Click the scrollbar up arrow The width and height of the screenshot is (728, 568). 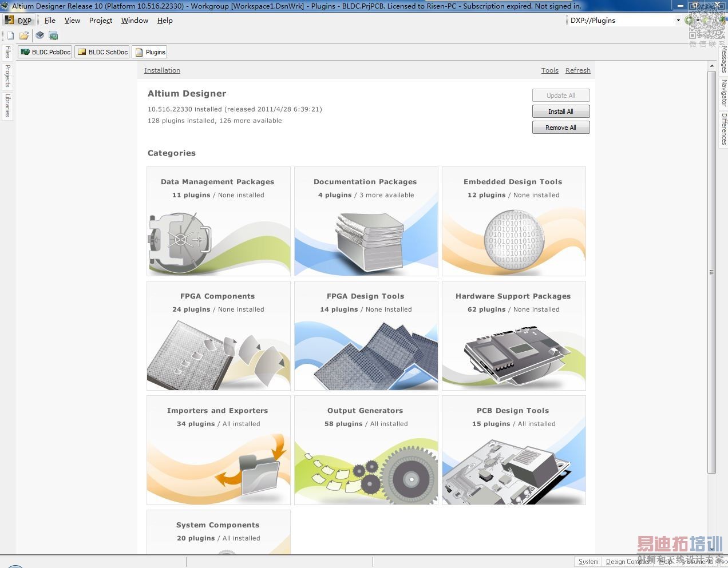pyautogui.click(x=711, y=66)
